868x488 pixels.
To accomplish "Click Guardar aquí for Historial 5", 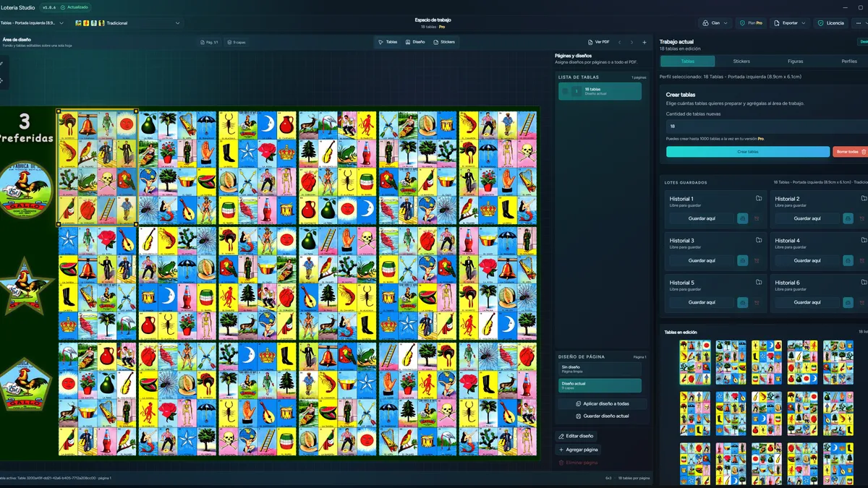I will [701, 302].
